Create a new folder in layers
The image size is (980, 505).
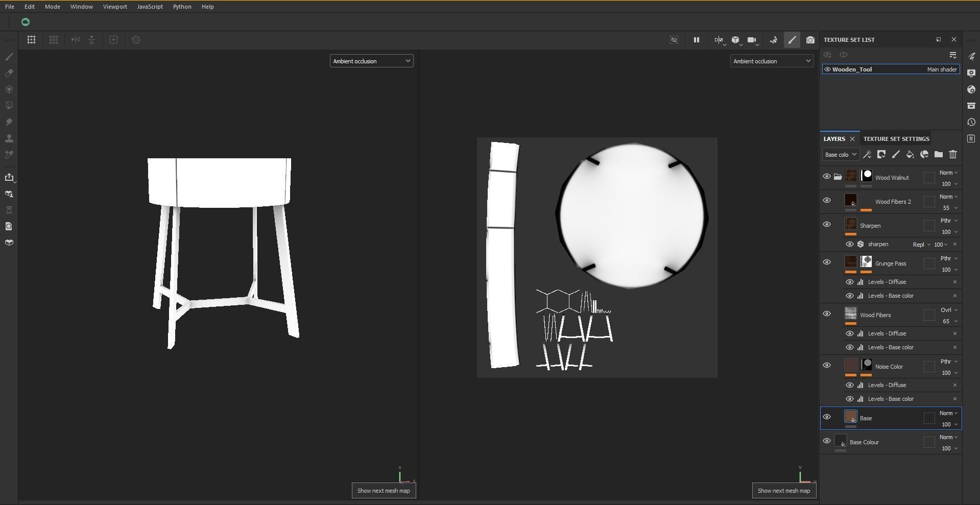pyautogui.click(x=939, y=154)
